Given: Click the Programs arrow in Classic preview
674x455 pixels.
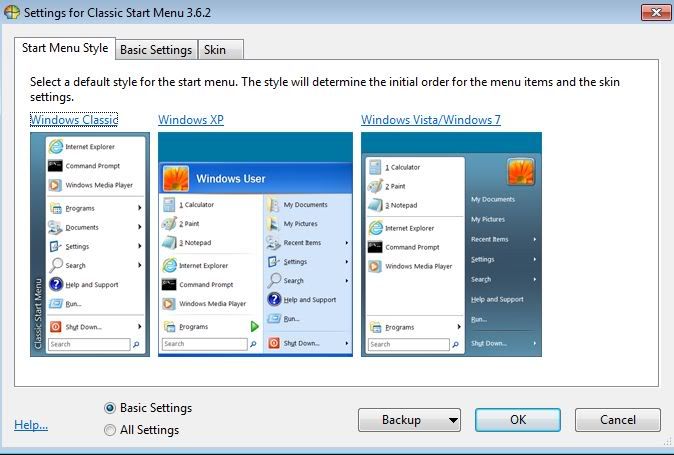Looking at the screenshot, I should pos(139,208).
